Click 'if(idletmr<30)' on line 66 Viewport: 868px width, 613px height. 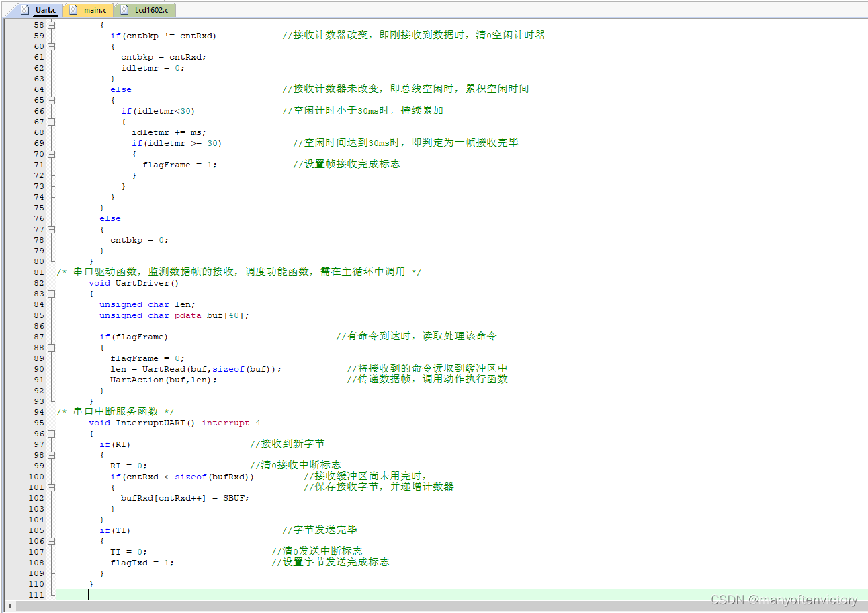coord(158,111)
